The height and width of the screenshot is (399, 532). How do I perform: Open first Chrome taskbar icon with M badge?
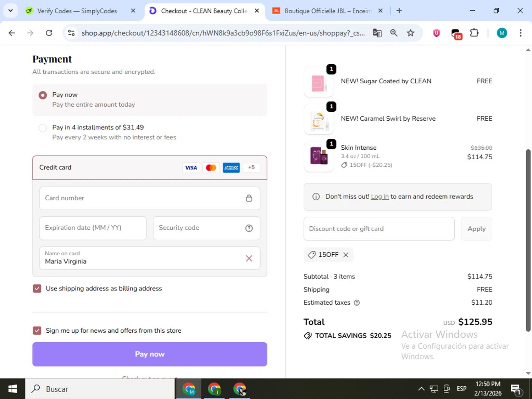point(189,389)
